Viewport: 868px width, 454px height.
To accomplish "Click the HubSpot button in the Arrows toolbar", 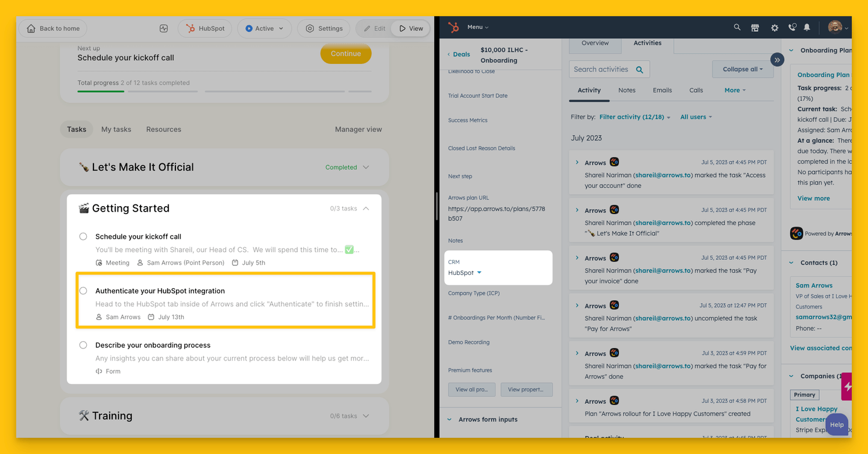I will coord(205,28).
